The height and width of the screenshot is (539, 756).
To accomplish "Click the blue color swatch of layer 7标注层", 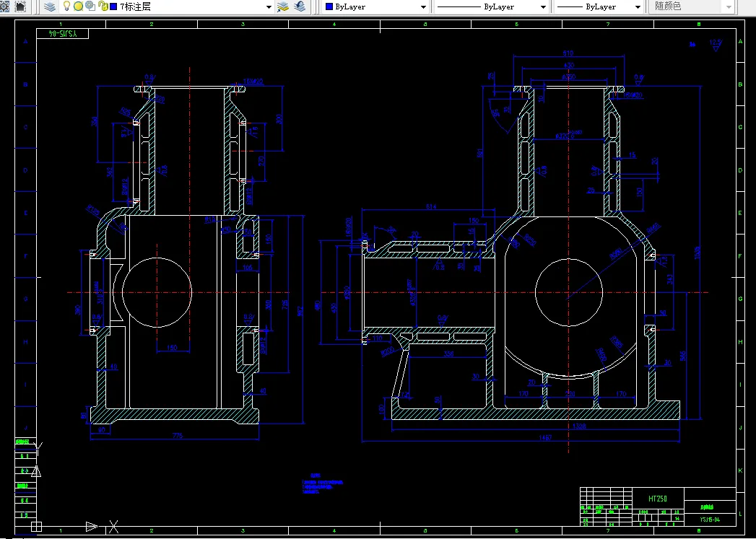I will tap(113, 6).
